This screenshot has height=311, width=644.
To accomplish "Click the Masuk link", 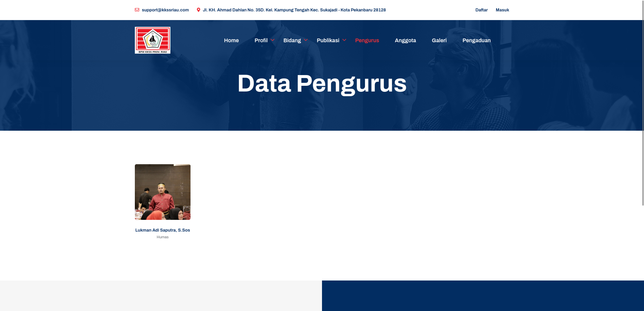I will click(x=502, y=10).
